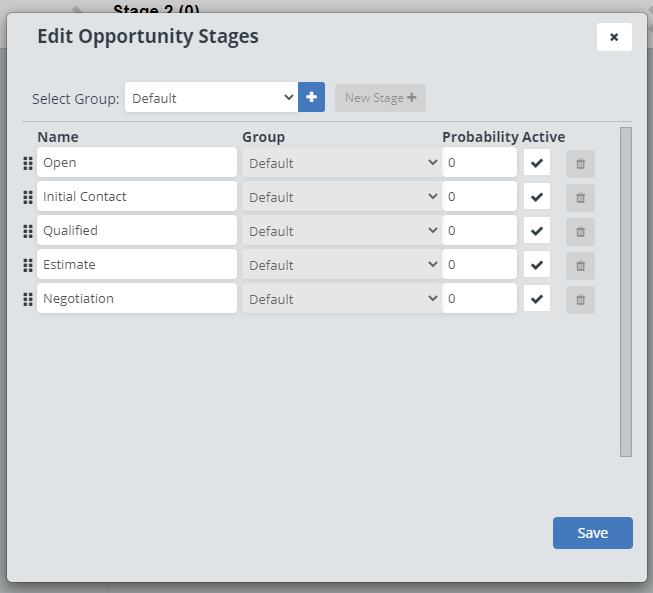Click the drag handle beside Negotiation stage
Image resolution: width=653 pixels, height=593 pixels.
(x=28, y=299)
